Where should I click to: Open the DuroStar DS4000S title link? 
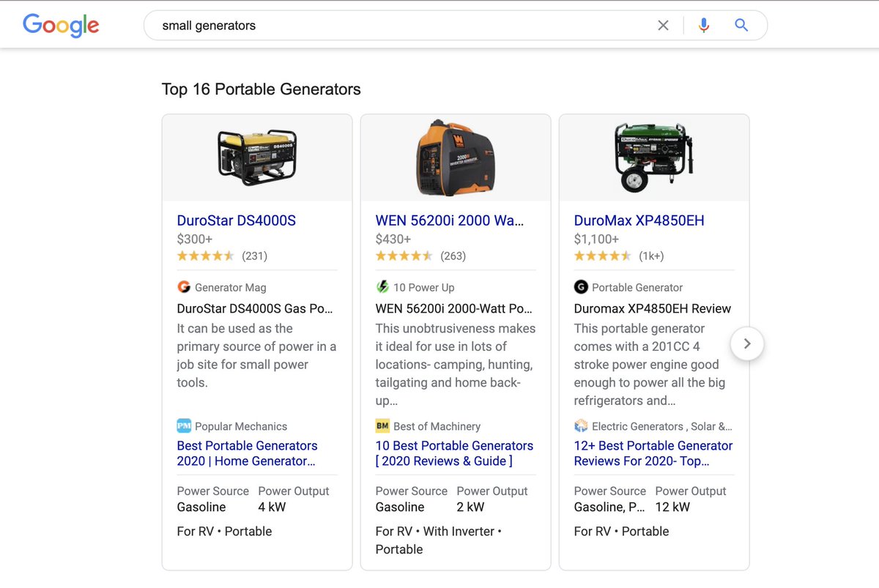point(237,220)
